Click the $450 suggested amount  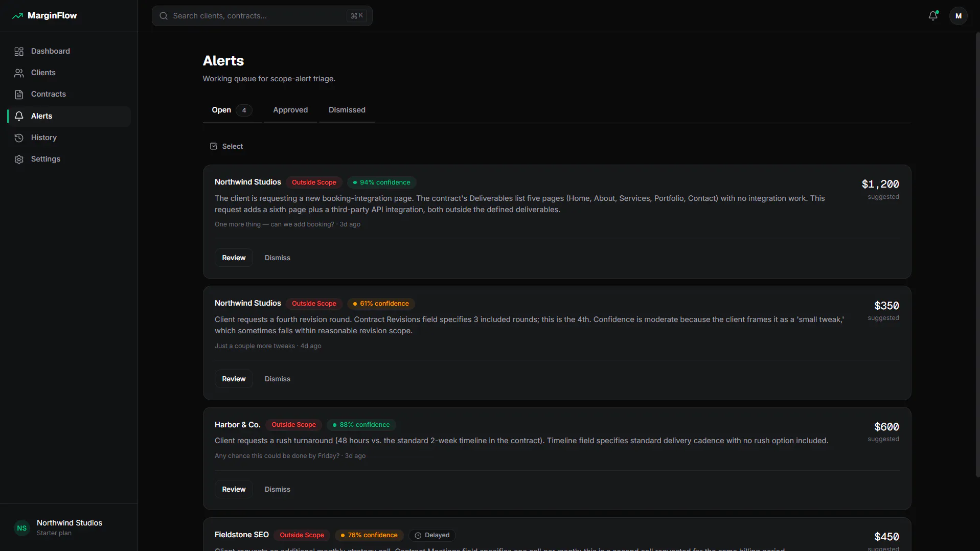(x=886, y=537)
